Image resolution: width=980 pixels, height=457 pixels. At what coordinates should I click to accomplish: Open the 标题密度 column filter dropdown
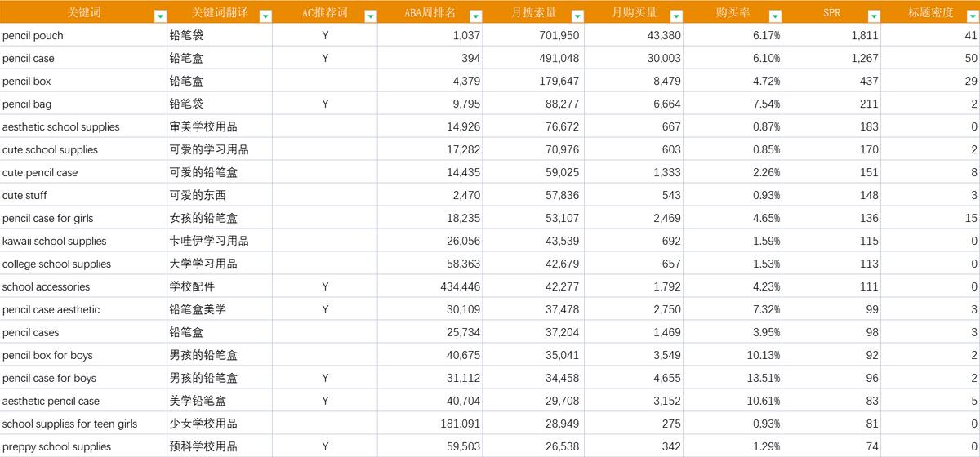972,16
